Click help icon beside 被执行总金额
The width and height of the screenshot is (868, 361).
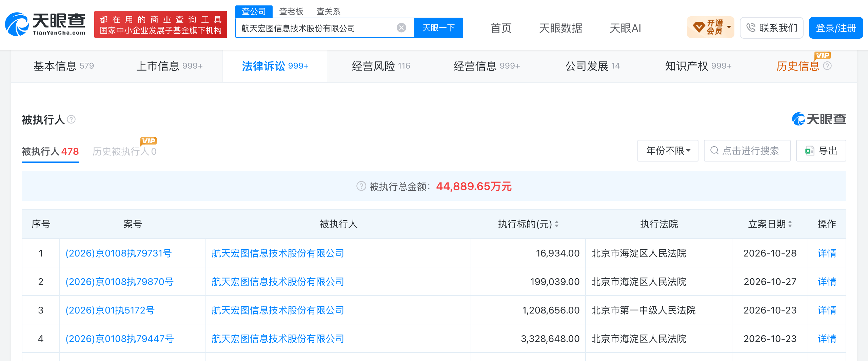pos(361,186)
